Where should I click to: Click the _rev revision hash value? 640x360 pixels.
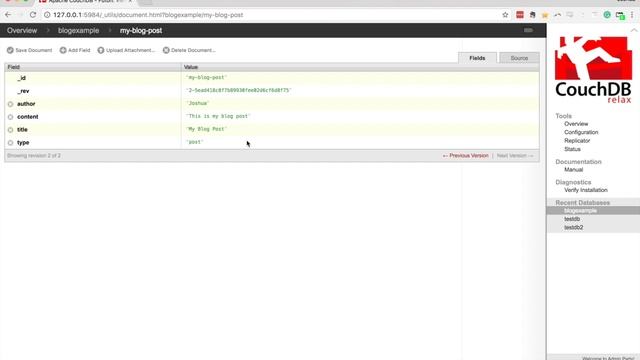(x=238, y=90)
